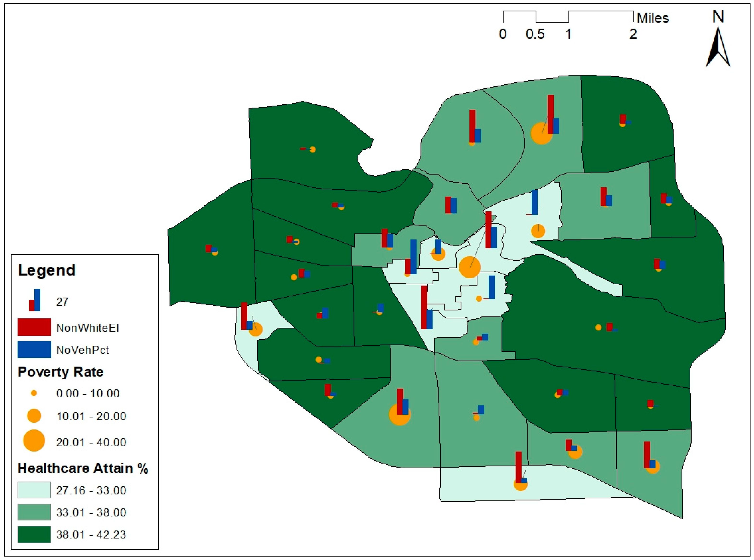Viewport: 754px width, 560px height.
Task: Click the 'Healthcare Attain %' heading
Action: pos(83,469)
